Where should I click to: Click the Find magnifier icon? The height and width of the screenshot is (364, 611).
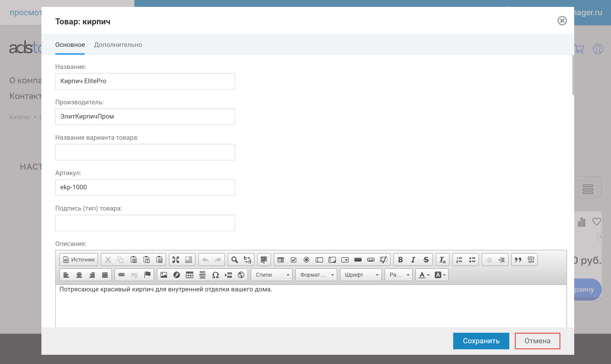coord(235,259)
